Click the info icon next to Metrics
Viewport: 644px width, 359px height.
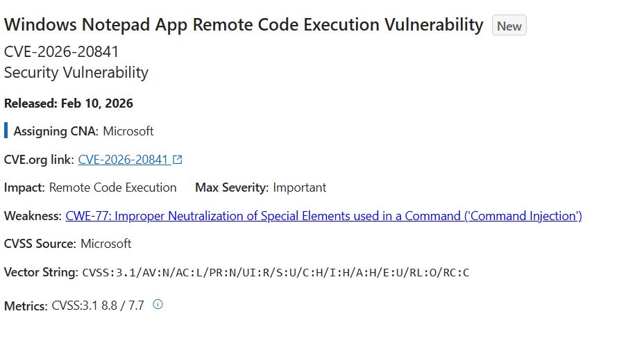[x=158, y=304]
